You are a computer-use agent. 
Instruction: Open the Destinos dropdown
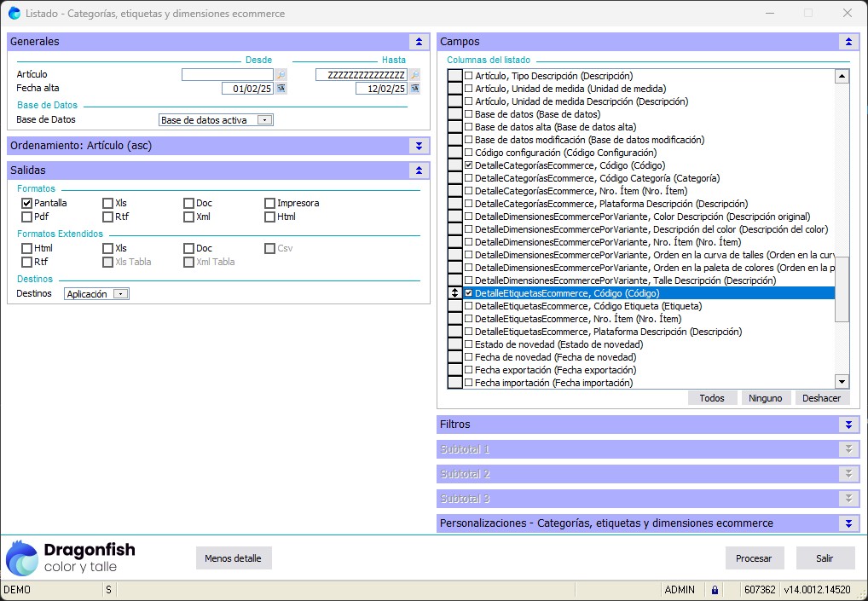(121, 293)
